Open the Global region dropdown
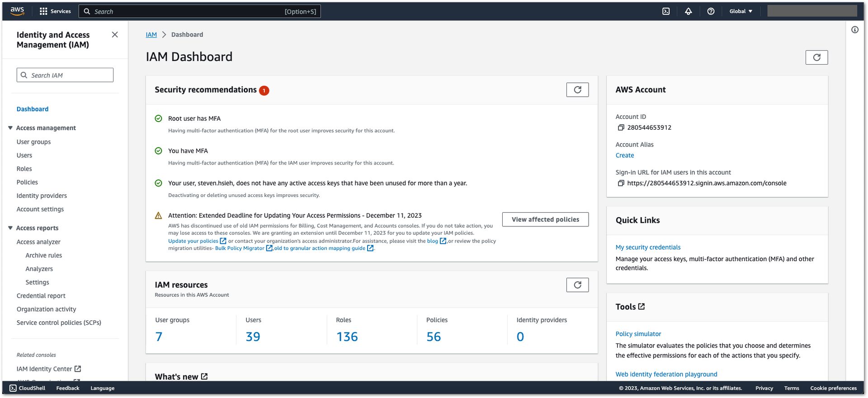Viewport: 868px width, 398px height. click(741, 11)
